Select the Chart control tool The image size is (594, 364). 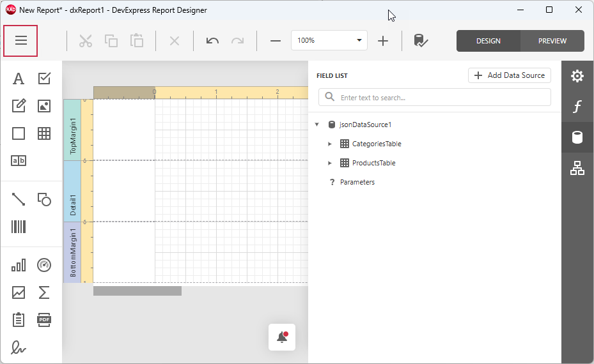click(x=18, y=265)
